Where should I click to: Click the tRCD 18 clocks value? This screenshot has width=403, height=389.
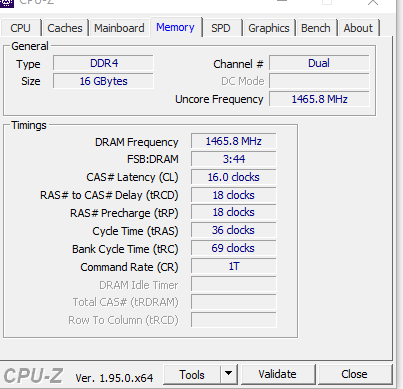click(234, 195)
